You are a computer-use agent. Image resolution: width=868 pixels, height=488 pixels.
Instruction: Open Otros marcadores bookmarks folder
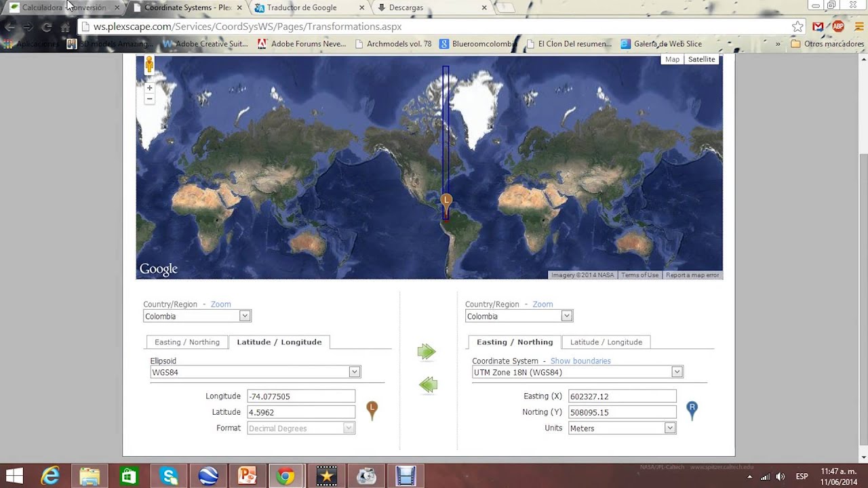pyautogui.click(x=827, y=44)
